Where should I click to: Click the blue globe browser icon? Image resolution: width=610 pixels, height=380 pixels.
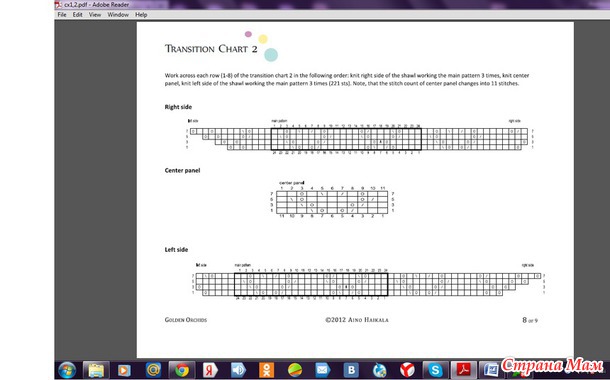379,370
